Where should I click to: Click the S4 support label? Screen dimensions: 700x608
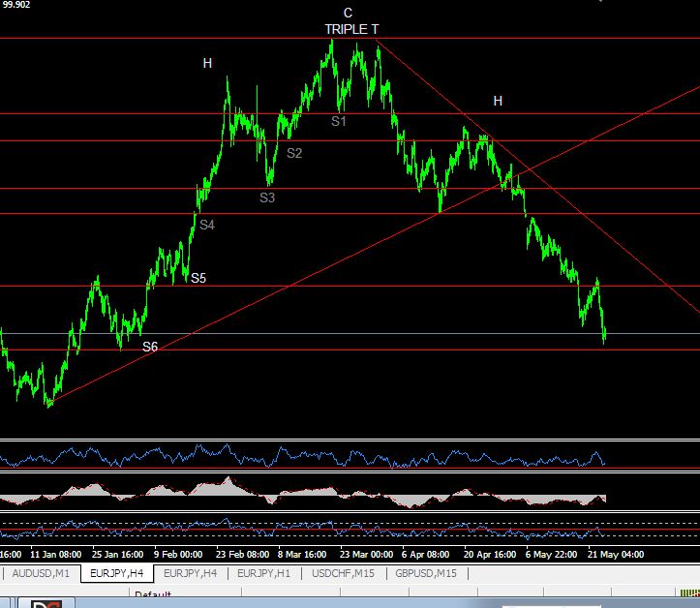(207, 225)
